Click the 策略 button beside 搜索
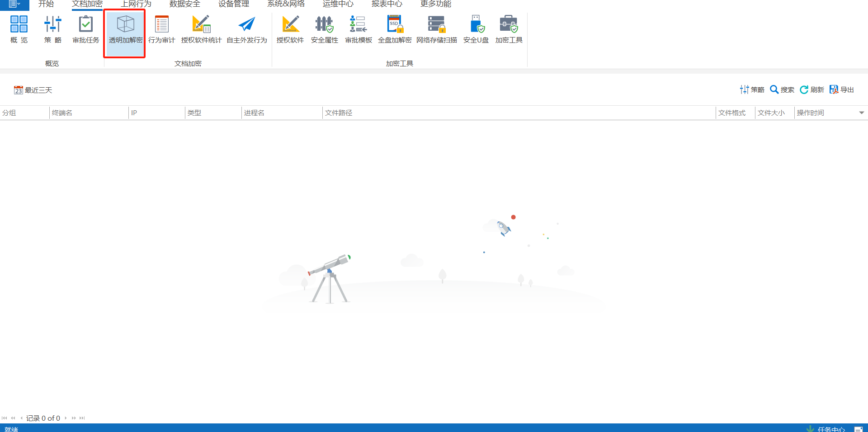The height and width of the screenshot is (432, 868). [x=752, y=89]
